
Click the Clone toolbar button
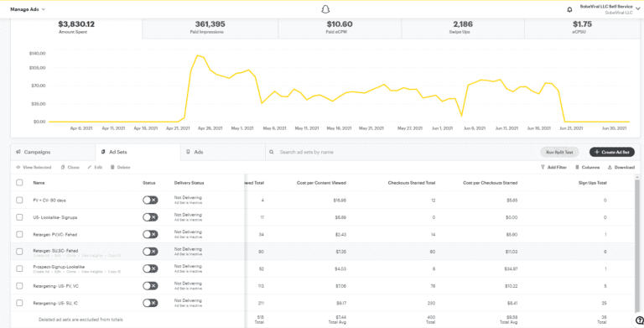click(x=70, y=167)
